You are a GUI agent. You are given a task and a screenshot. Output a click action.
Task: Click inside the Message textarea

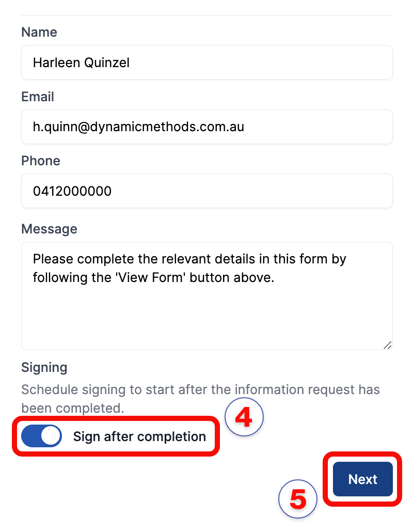[206, 294]
